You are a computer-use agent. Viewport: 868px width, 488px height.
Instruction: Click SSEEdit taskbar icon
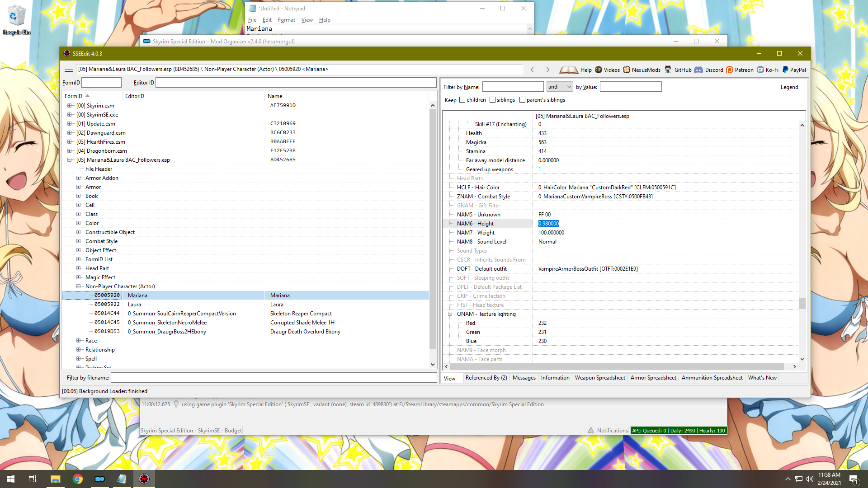pyautogui.click(x=144, y=479)
